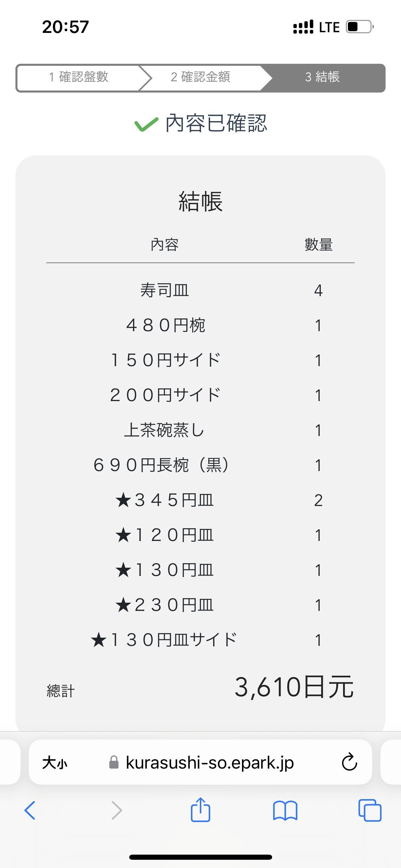Tap Safari forward arrow button
The height and width of the screenshot is (868, 401).
(x=117, y=810)
